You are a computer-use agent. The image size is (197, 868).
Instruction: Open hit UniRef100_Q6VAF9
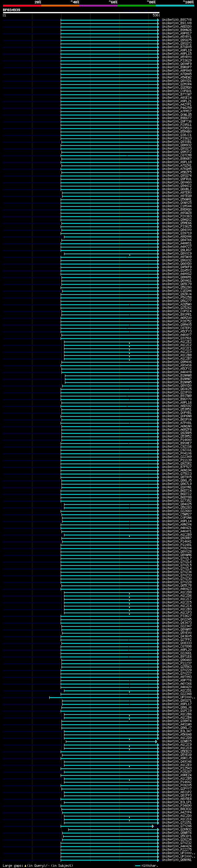(177, 64)
